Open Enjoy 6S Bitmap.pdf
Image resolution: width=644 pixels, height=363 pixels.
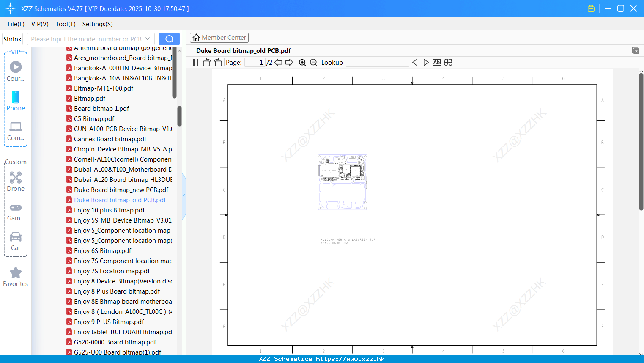coord(99,251)
